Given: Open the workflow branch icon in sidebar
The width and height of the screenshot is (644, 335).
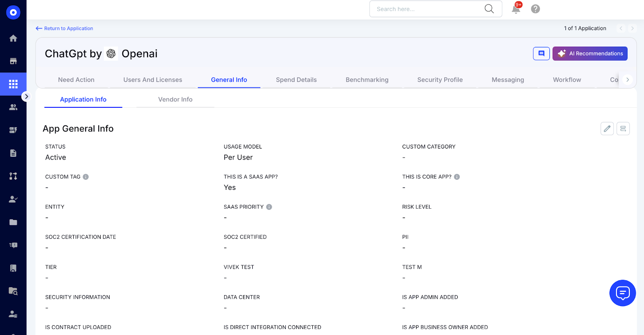Looking at the screenshot, I should click(x=13, y=176).
